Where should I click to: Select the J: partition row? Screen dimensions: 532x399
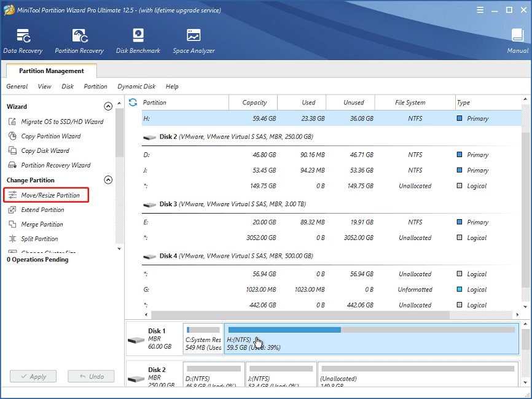point(332,170)
